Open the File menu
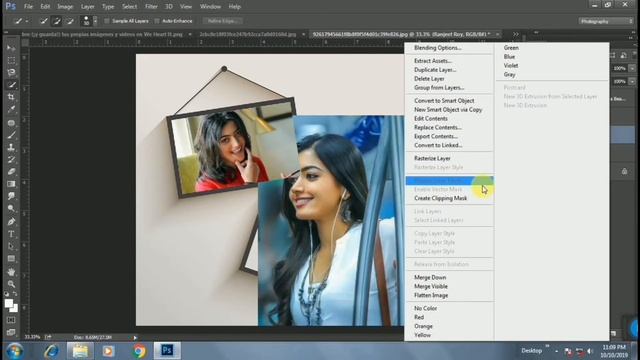The height and width of the screenshot is (360, 640). 28,7
